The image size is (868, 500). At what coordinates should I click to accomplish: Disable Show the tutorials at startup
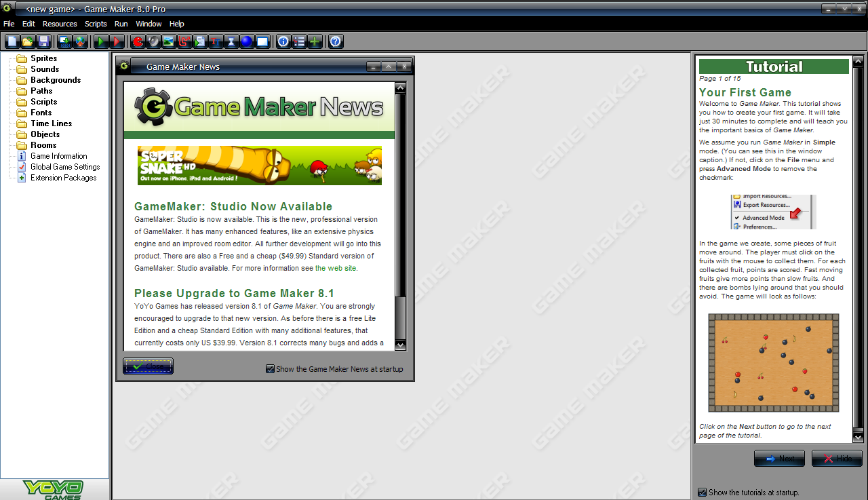tap(703, 493)
